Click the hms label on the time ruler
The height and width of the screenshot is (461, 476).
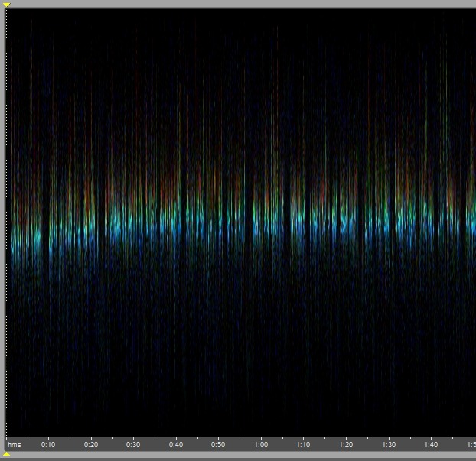tap(15, 445)
